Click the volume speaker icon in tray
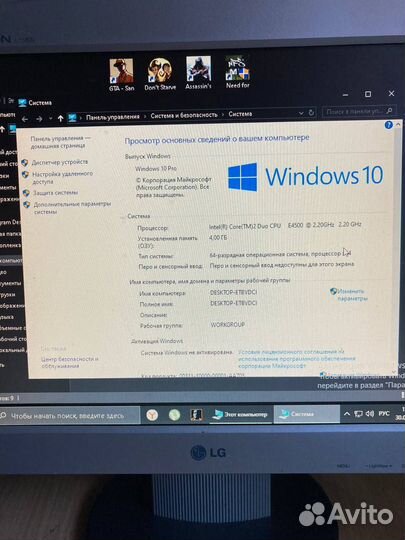The width and height of the screenshot is (405, 540). click(x=370, y=414)
